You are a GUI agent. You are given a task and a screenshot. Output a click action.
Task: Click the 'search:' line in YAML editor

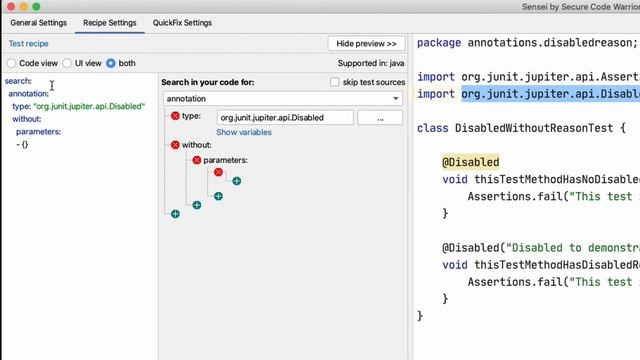click(18, 81)
